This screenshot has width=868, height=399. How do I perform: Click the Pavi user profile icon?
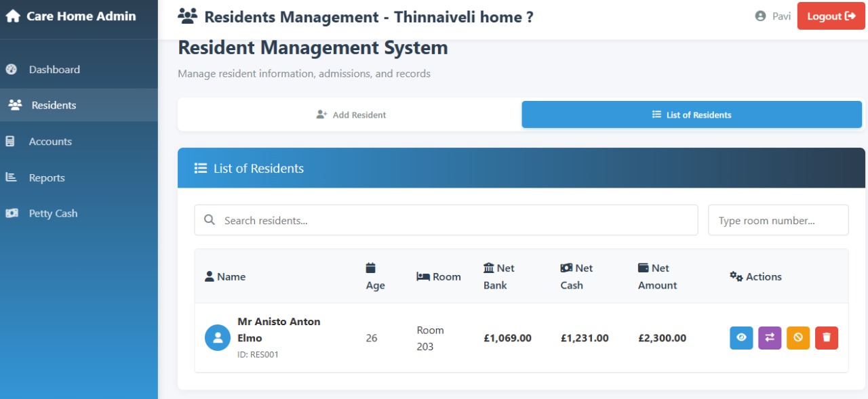[760, 16]
